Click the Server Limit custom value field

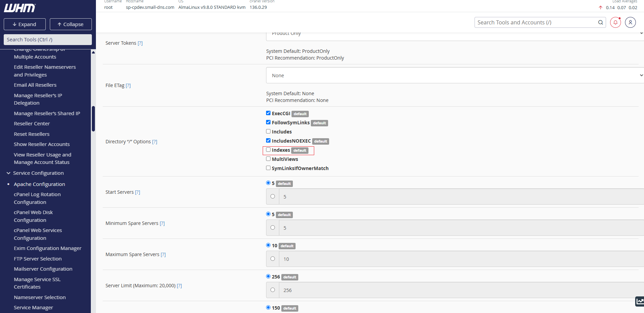tap(461, 290)
